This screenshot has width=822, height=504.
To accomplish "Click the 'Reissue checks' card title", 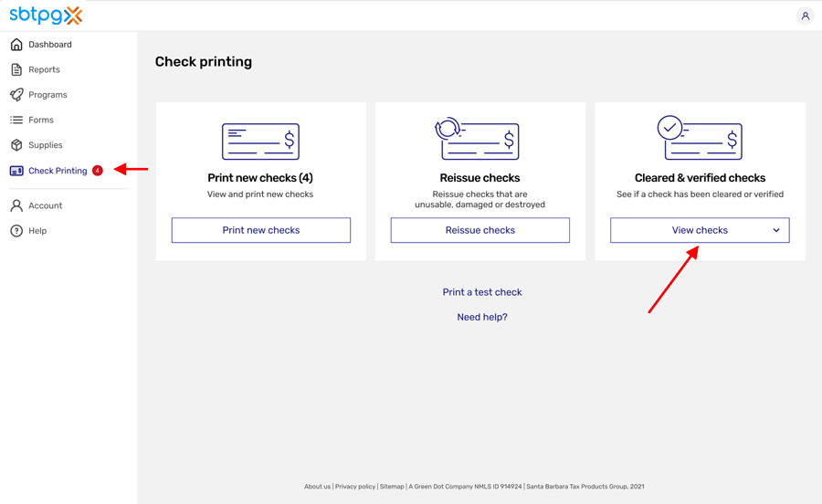I will (479, 178).
